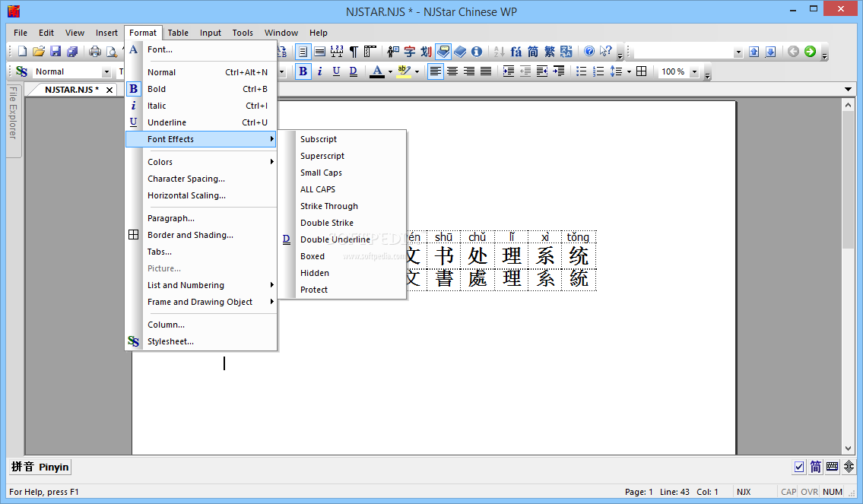Select Strike Through from Font Effects
The image size is (863, 504).
pos(342,206)
